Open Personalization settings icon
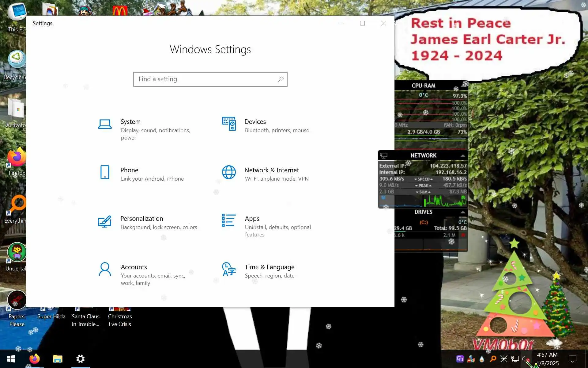The image size is (588, 368). pyautogui.click(x=104, y=221)
